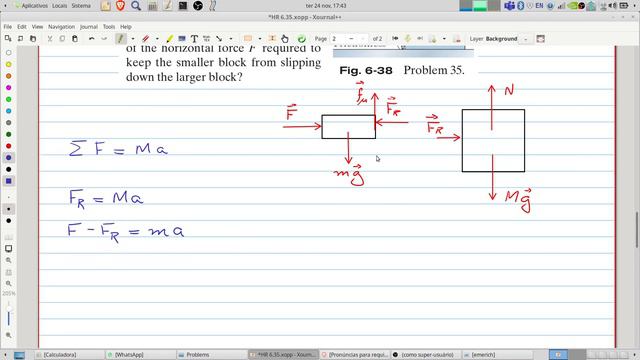The height and width of the screenshot is (360, 640).
Task: Pick the white color swatch
Action: [9, 53]
